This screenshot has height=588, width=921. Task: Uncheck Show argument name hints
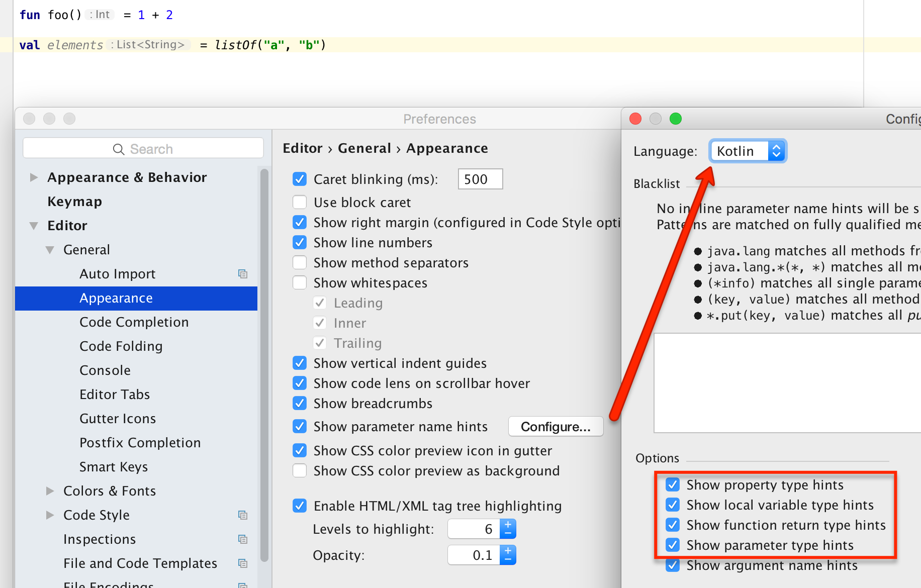673,565
